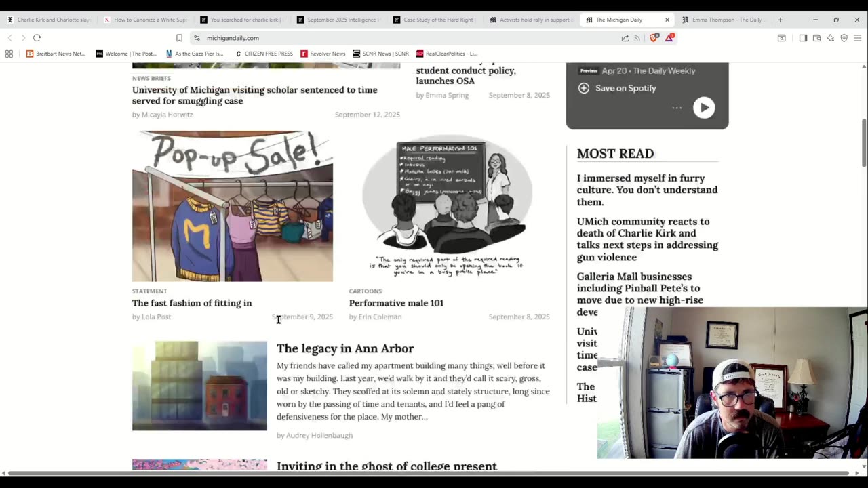The image size is (868, 488).
Task: Open the Welcome | The Post bookmark
Action: [126, 54]
